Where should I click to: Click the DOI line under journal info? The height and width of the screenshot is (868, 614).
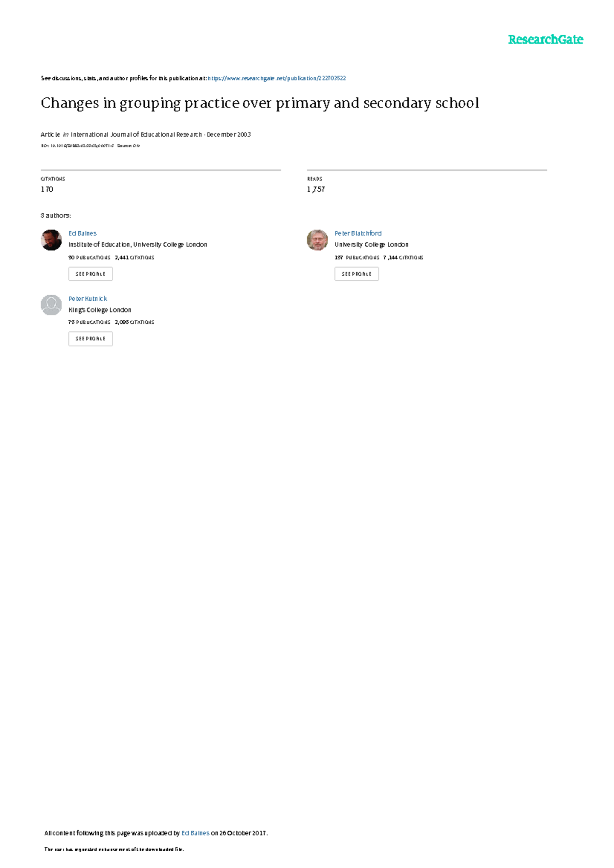pyautogui.click(x=90, y=146)
